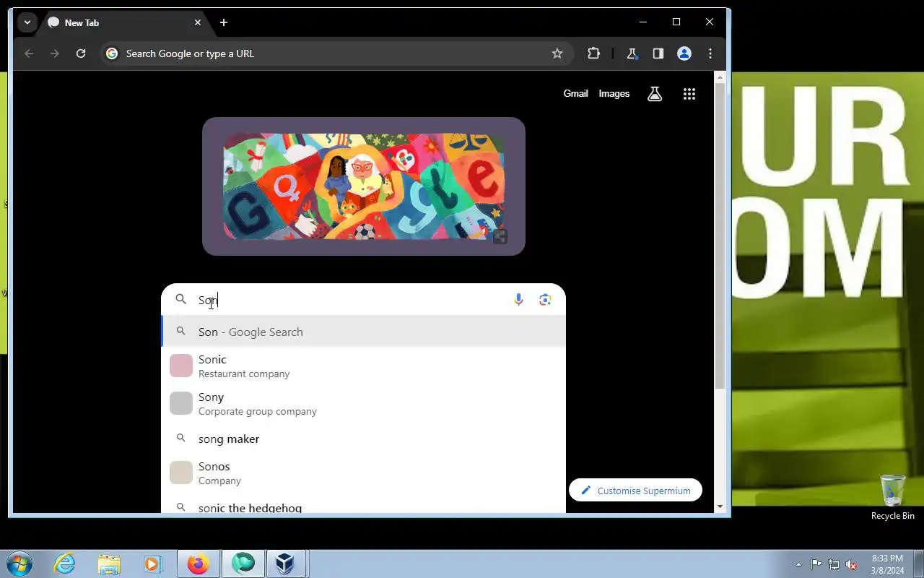Close the New Tab tab
The height and width of the screenshot is (578, 924).
(x=197, y=22)
